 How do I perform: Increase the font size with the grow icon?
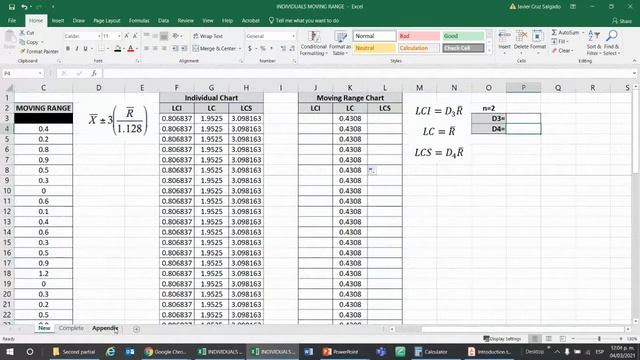tap(127, 36)
